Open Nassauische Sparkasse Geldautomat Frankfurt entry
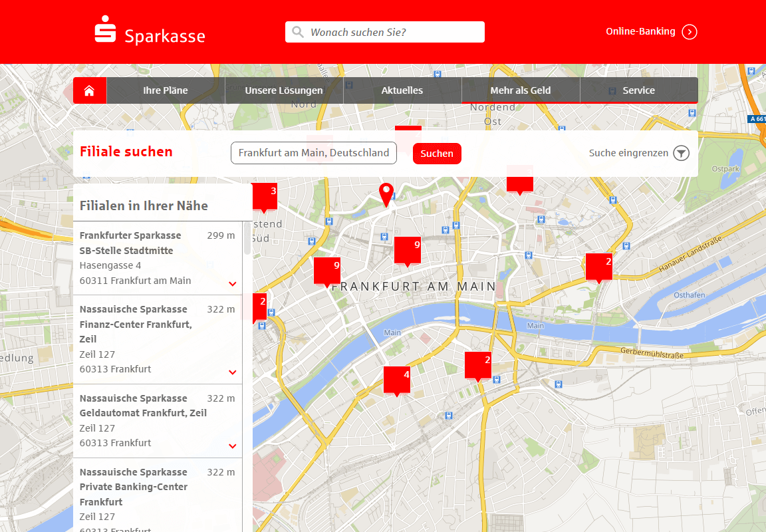 158,421
